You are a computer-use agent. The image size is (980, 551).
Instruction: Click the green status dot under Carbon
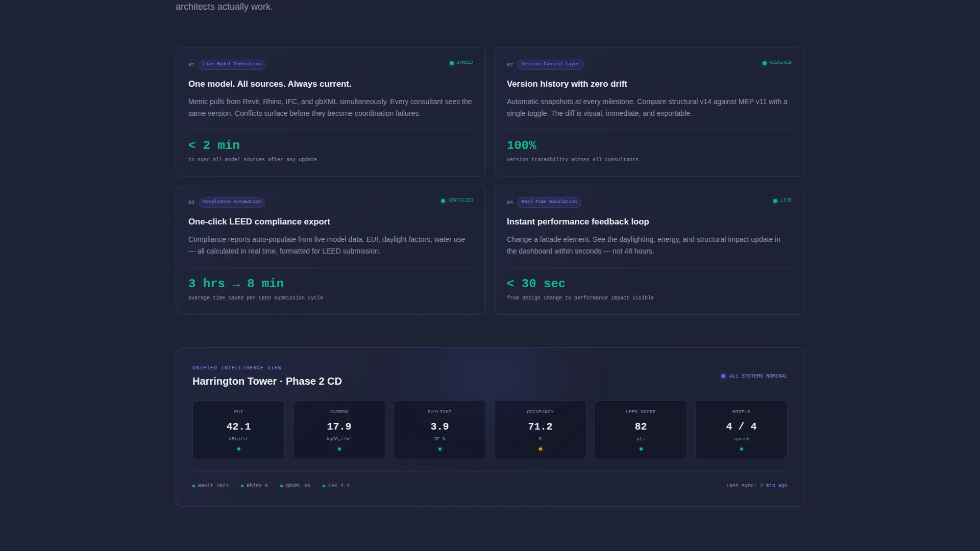pos(339,449)
